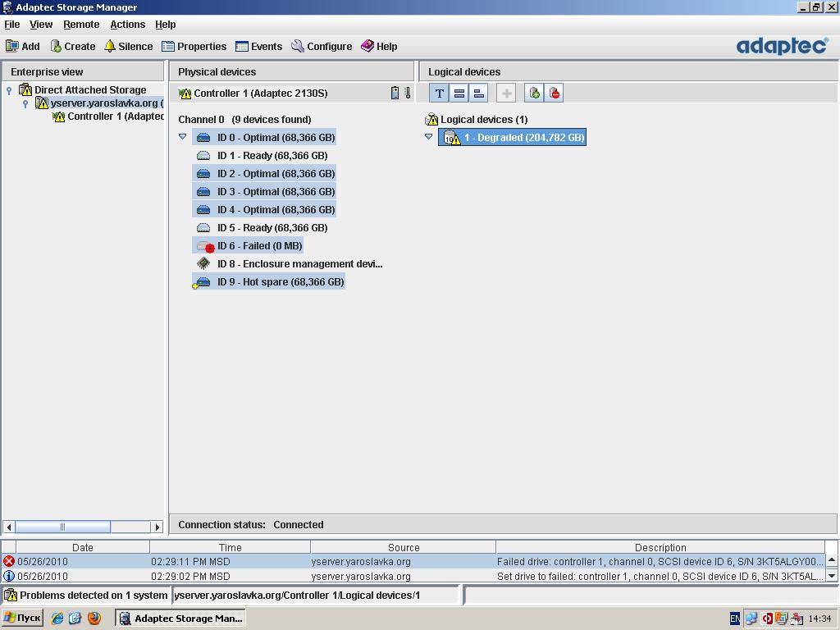The height and width of the screenshot is (630, 840).
Task: Open the Remote menu
Action: [81, 25]
